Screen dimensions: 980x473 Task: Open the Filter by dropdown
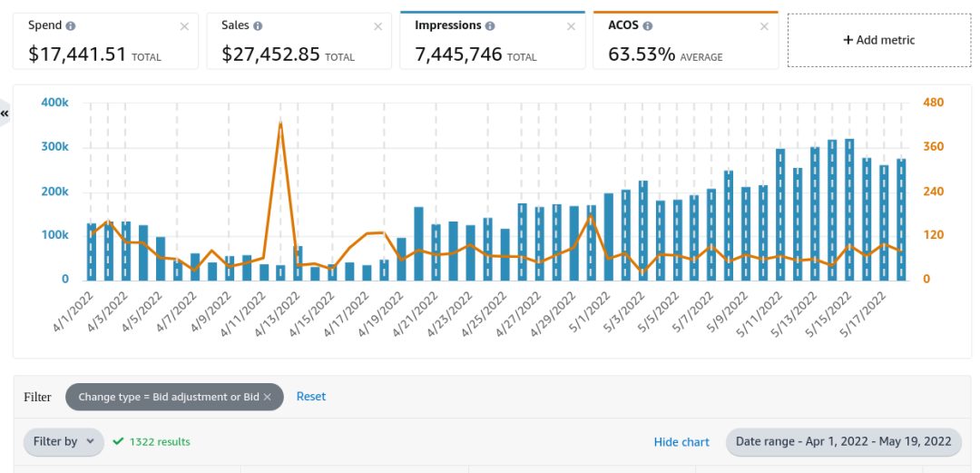[x=64, y=442]
